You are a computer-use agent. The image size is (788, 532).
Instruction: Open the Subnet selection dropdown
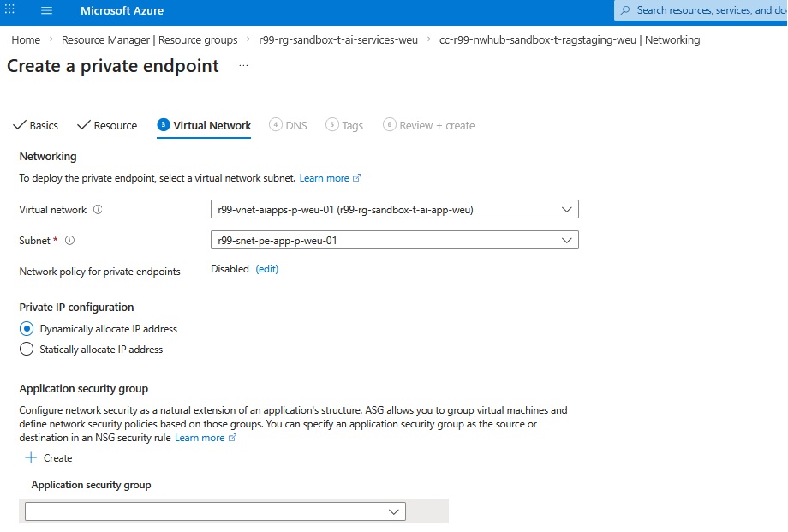[x=566, y=240]
